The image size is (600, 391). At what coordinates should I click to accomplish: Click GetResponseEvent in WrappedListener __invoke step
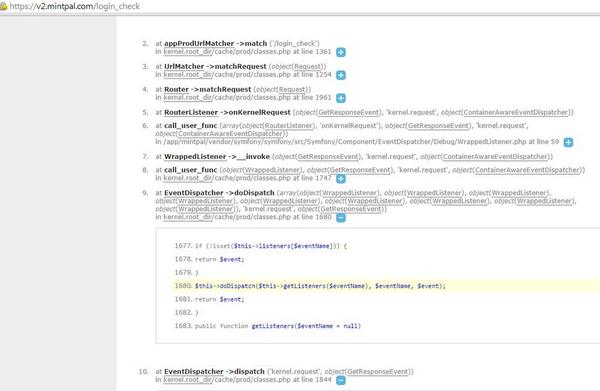[328, 156]
